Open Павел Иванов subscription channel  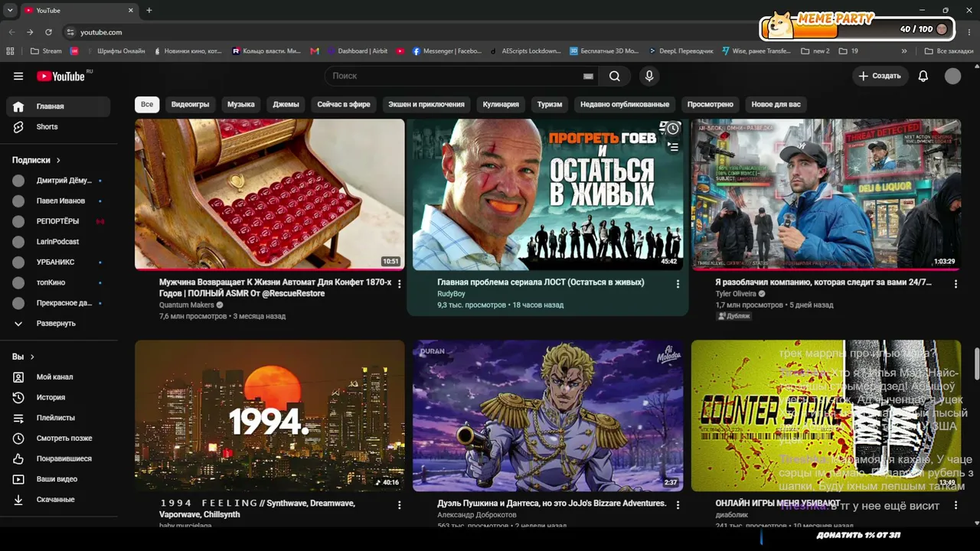(58, 201)
